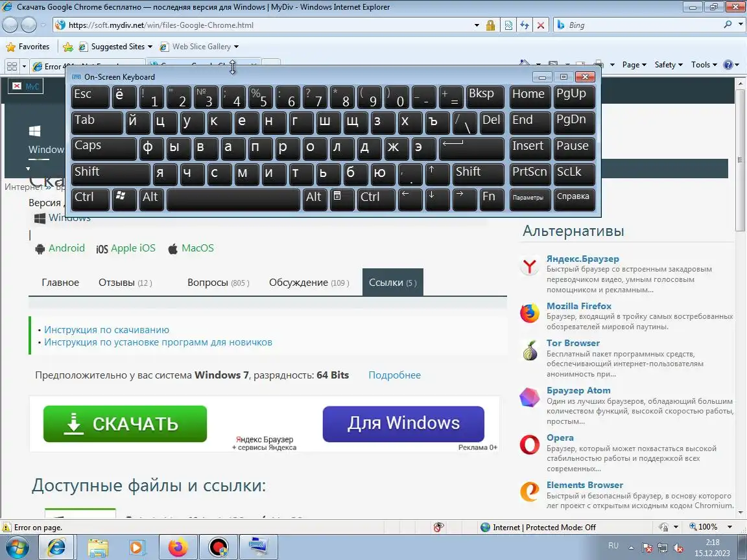Click the Enter key on on-screen keyboard
The image size is (747, 560).
(x=471, y=148)
